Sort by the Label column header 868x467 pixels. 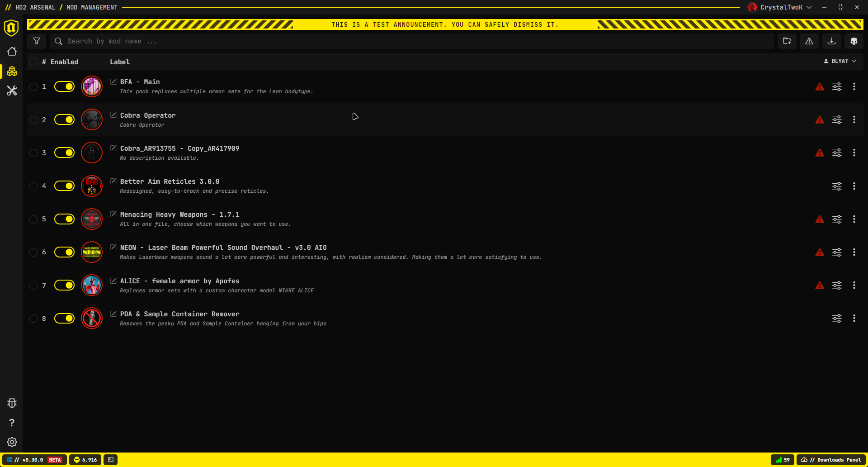[119, 62]
